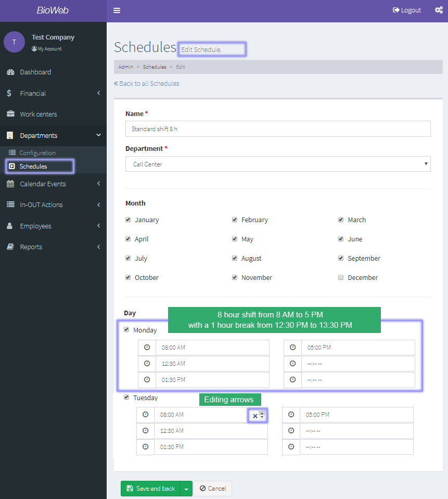This screenshot has width=448, height=499.
Task: Click clock icon beside Tuesday 05:00 PM
Action: [291, 415]
